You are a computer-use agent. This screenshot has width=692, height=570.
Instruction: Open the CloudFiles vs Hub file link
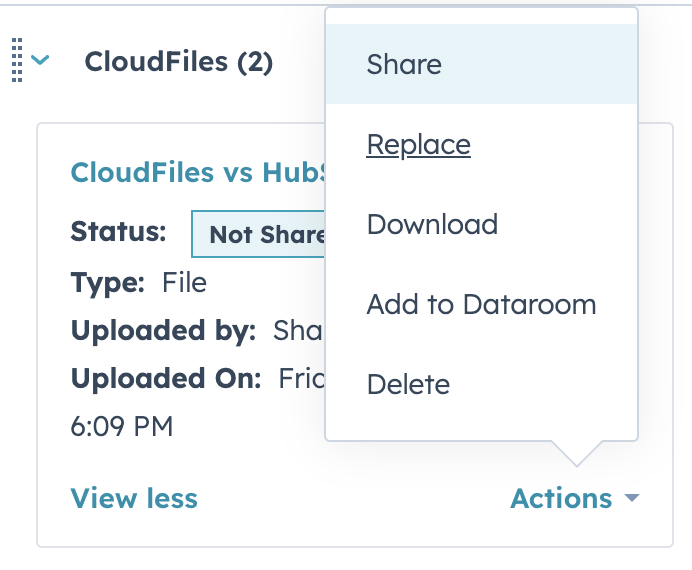tap(197, 172)
